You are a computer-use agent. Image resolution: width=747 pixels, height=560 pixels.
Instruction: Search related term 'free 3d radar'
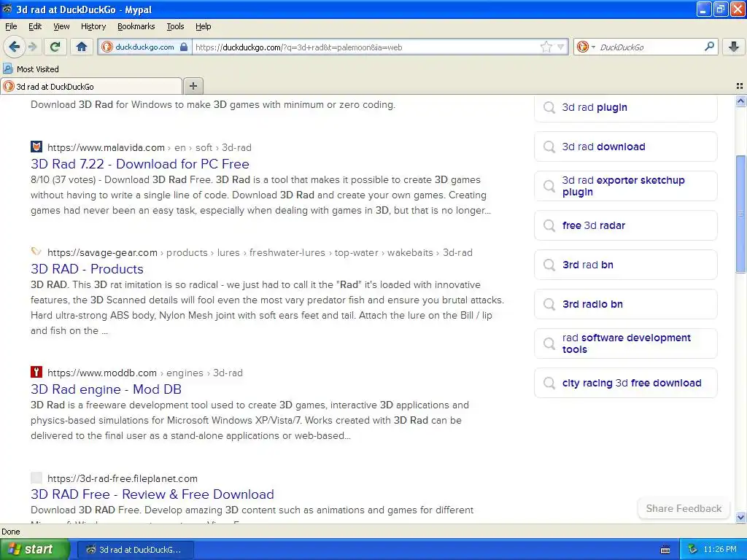pos(625,225)
